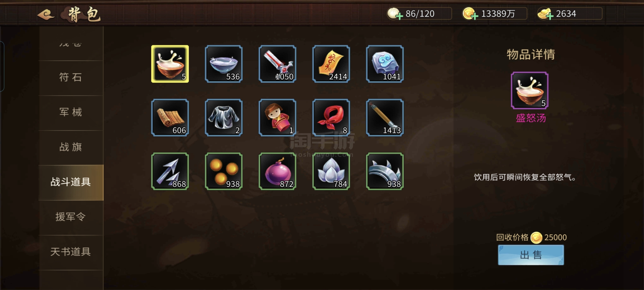Select the red sword item with 1050
644x290 pixels.
277,64
